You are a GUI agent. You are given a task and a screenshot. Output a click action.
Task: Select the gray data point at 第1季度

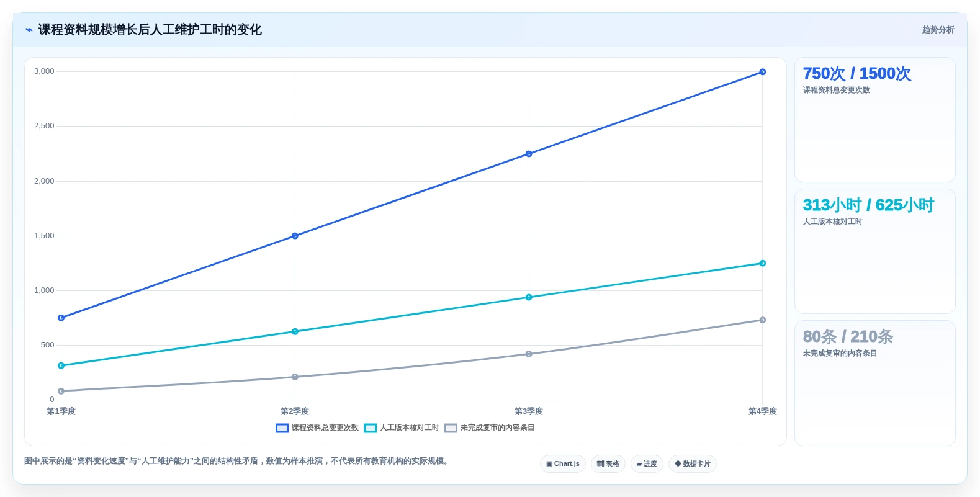(61, 391)
